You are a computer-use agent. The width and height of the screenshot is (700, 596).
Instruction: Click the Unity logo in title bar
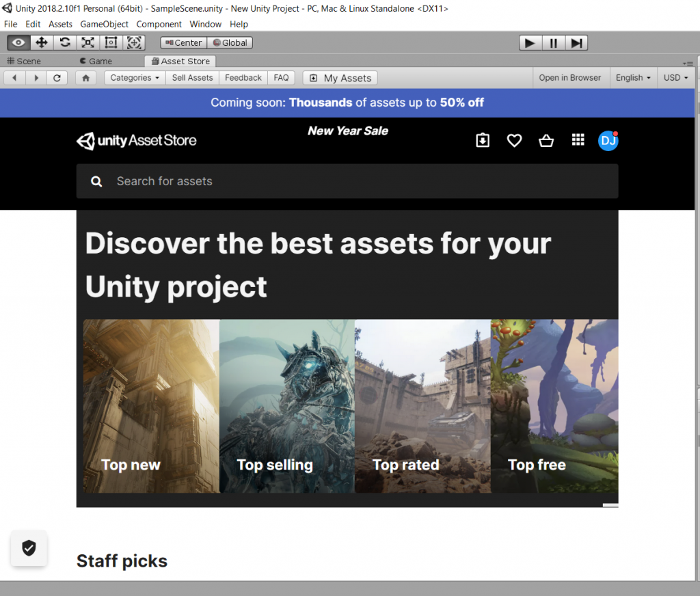[x=7, y=8]
